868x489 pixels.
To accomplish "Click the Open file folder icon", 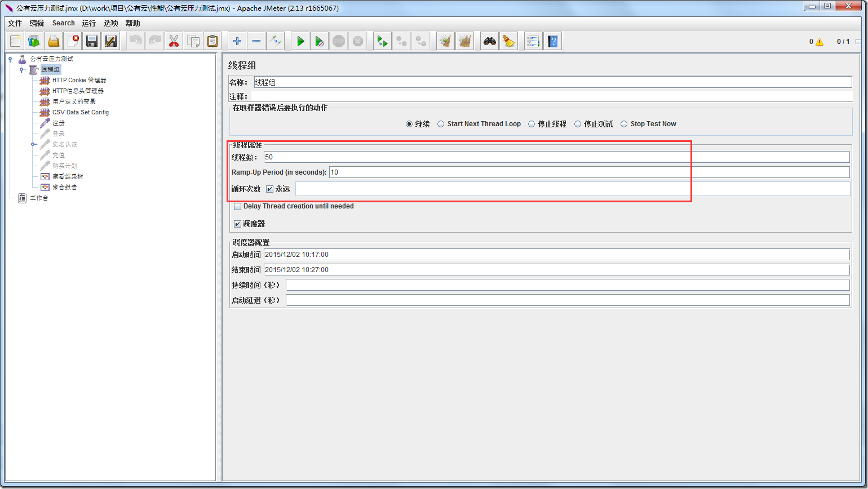I will [x=54, y=41].
